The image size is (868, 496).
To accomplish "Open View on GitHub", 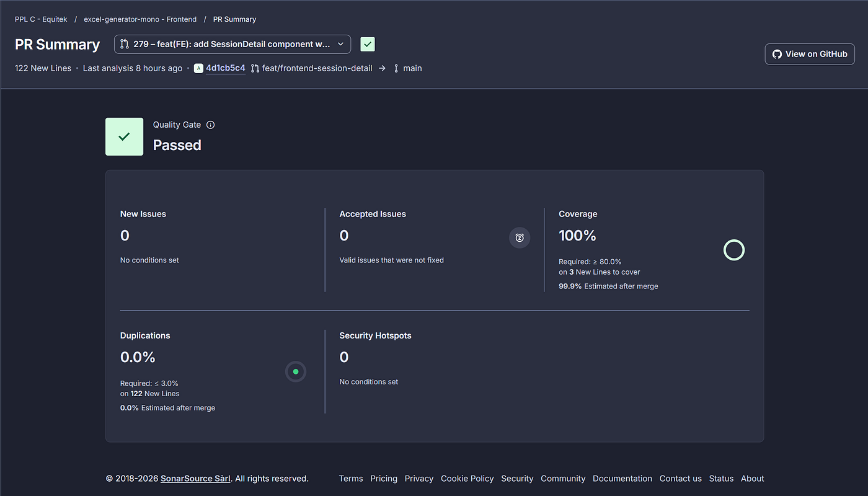I will (810, 54).
